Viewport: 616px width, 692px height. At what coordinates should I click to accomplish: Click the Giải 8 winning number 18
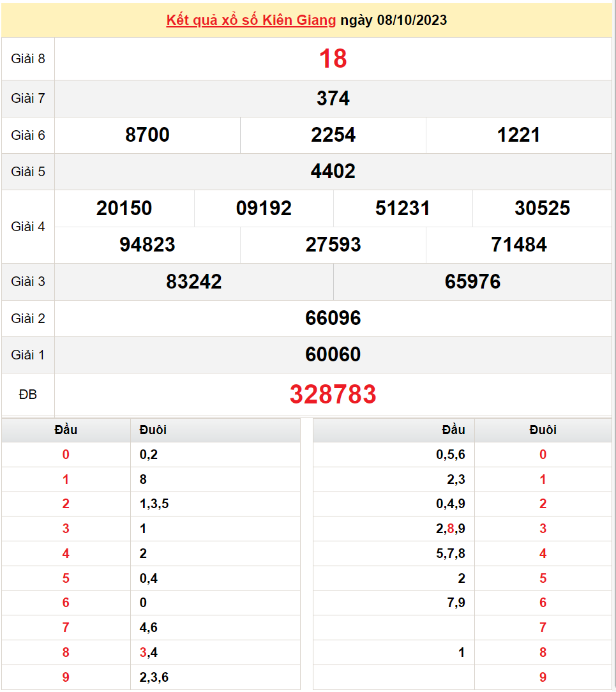coord(334,59)
